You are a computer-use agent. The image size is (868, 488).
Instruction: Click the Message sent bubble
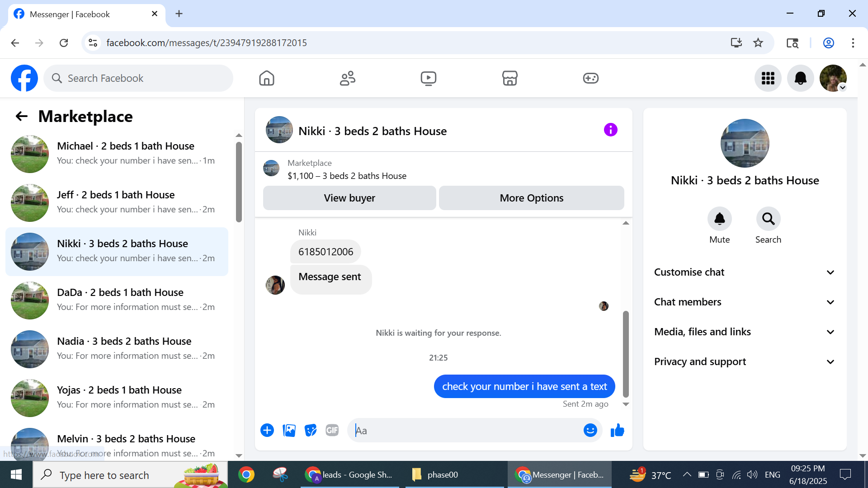click(330, 279)
